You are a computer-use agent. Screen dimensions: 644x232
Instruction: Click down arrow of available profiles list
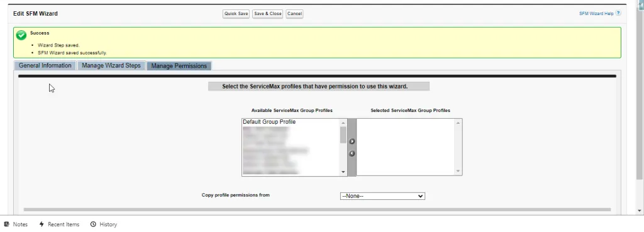click(343, 172)
